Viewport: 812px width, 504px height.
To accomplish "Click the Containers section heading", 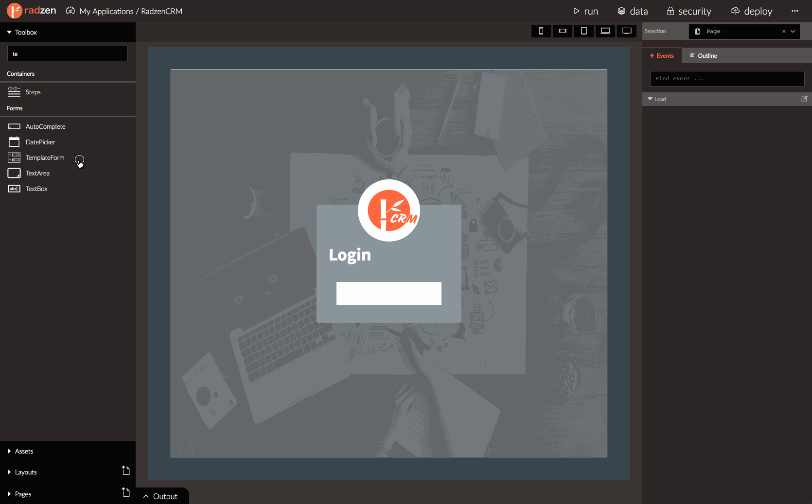I will 20,74.
